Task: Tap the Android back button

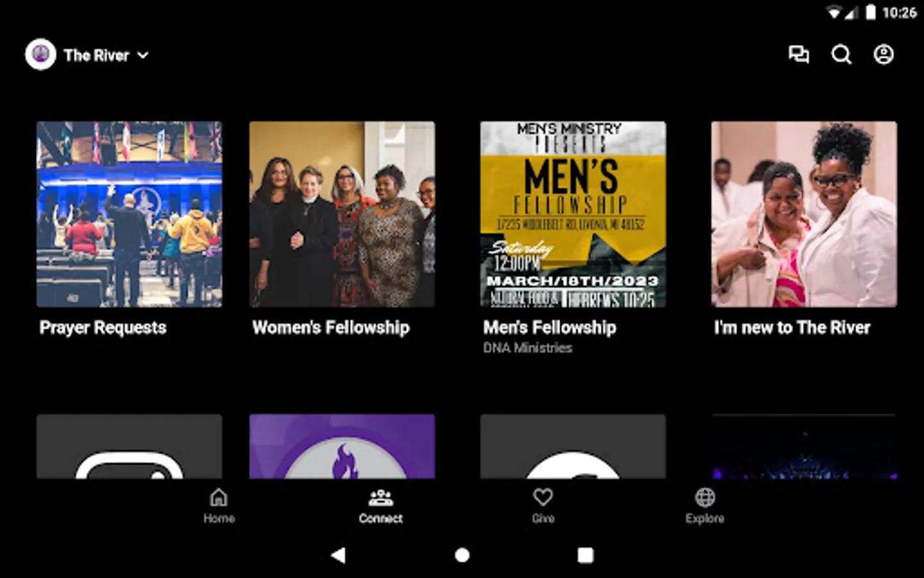Action: 338,555
